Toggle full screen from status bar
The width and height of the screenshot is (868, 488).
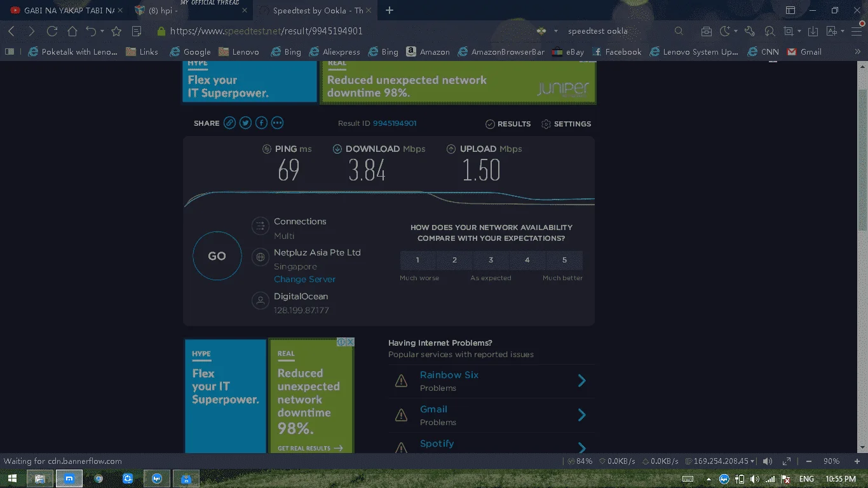[787, 461]
